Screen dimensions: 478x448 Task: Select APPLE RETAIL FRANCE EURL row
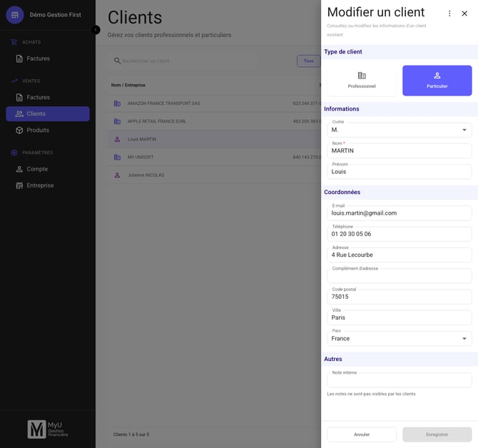[214, 121]
